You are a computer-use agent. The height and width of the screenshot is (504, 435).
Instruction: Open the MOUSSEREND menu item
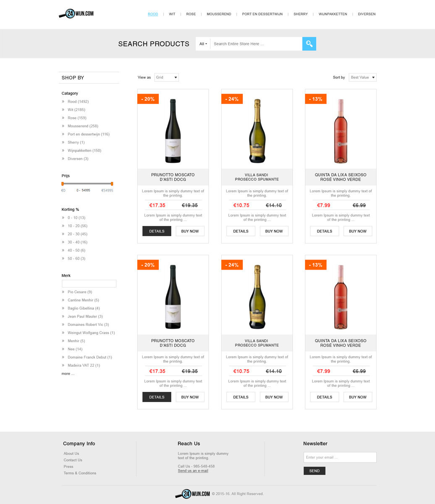click(x=219, y=14)
